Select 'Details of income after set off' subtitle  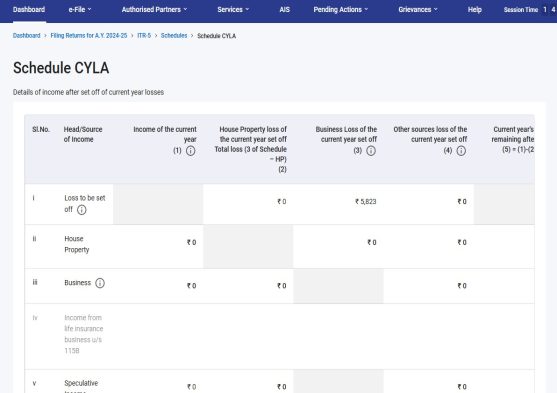pos(88,92)
